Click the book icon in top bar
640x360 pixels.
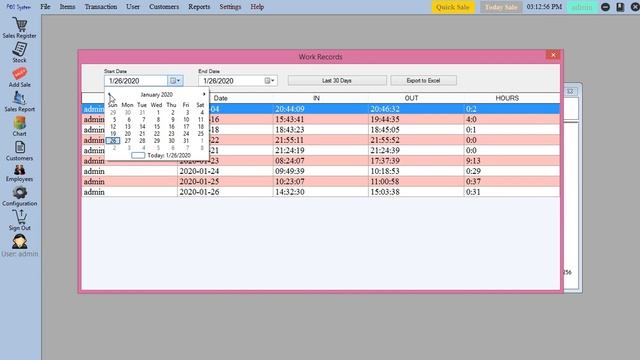(x=620, y=7)
